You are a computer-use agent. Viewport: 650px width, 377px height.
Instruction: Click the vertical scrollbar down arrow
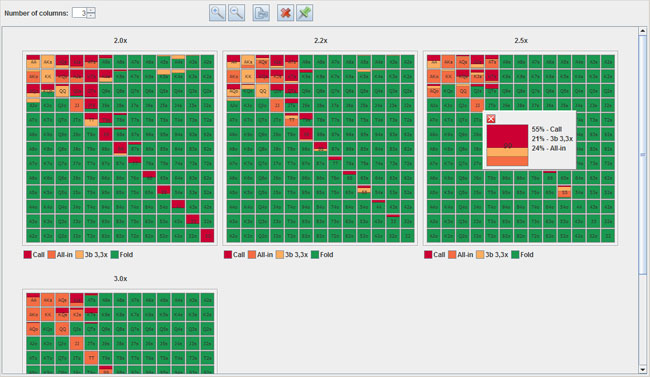pos(643,370)
